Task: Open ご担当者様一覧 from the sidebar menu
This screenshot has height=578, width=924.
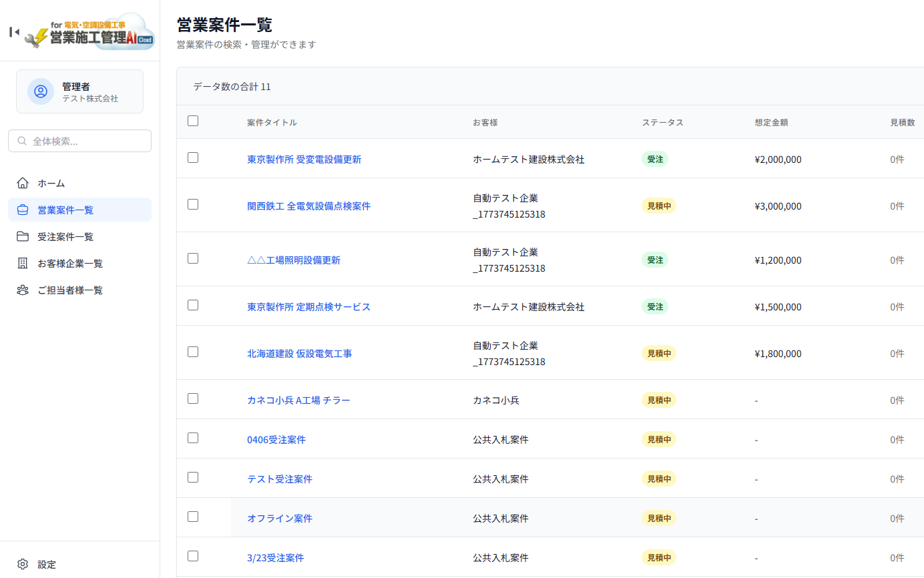Action: click(70, 290)
